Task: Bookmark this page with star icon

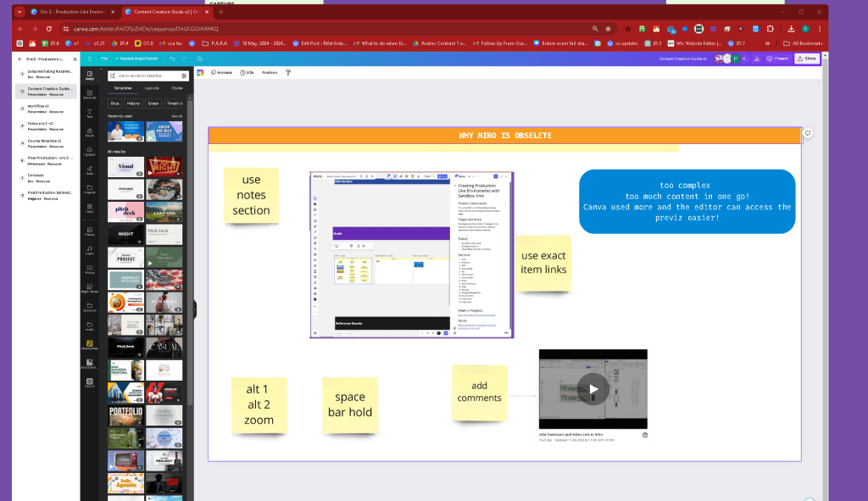Action: [609, 29]
